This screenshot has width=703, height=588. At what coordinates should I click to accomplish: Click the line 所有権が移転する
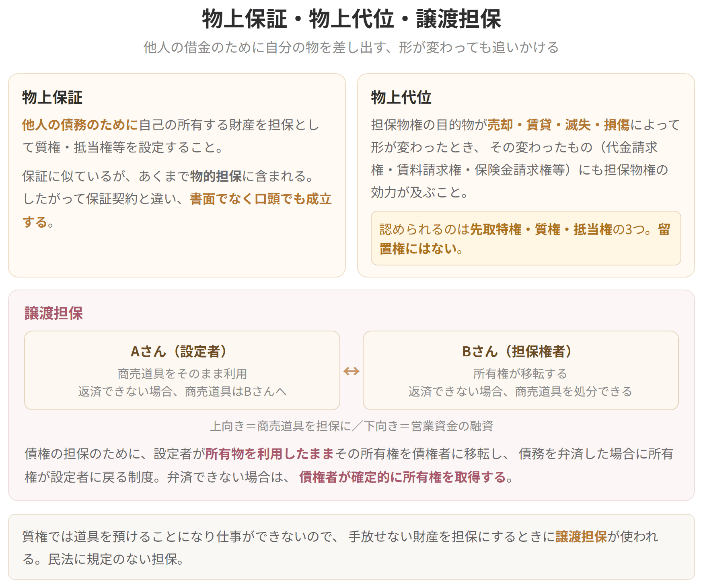[x=520, y=374]
